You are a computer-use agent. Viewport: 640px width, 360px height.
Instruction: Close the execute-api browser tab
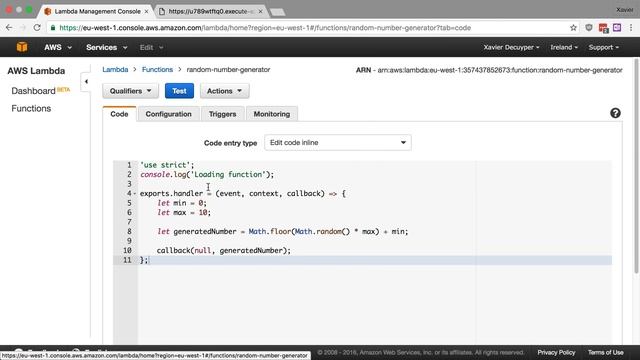260,11
